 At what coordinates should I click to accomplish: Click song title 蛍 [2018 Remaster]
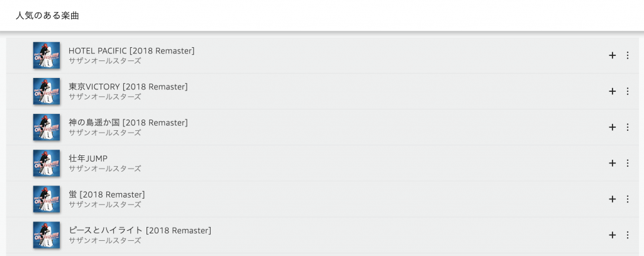click(106, 194)
